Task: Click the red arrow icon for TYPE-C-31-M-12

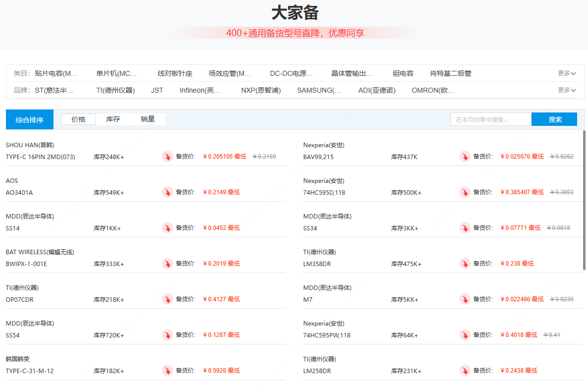Action: (x=167, y=371)
